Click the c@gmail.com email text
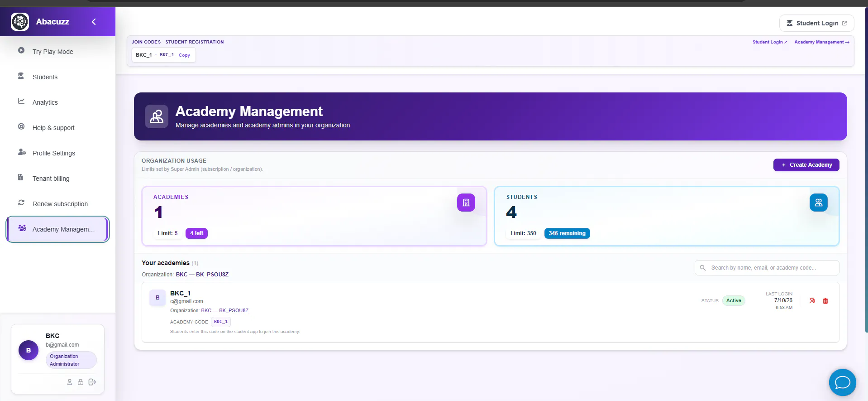868x401 pixels. [x=186, y=301]
